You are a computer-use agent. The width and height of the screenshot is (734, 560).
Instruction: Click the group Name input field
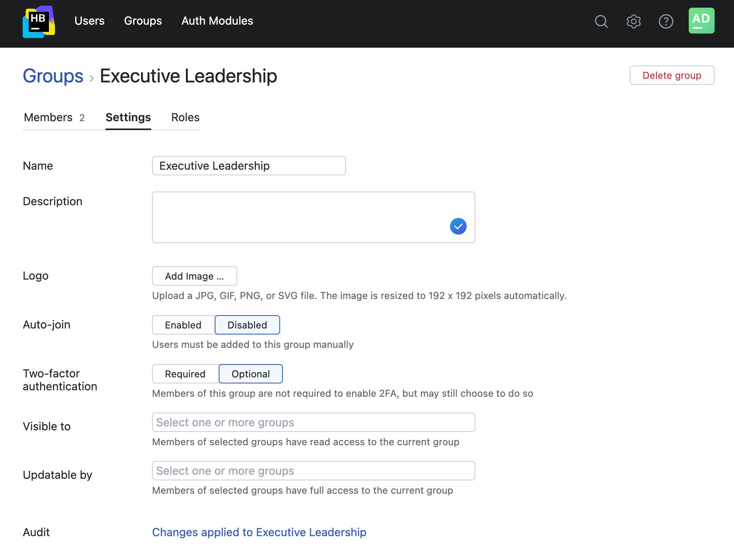point(249,166)
